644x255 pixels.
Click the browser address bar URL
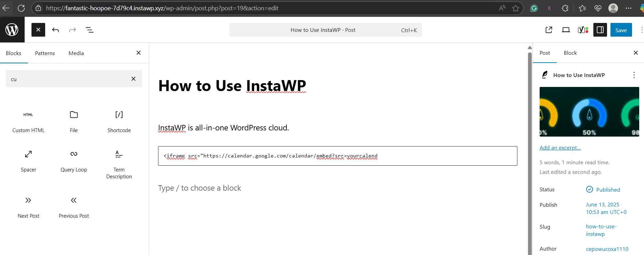point(162,8)
